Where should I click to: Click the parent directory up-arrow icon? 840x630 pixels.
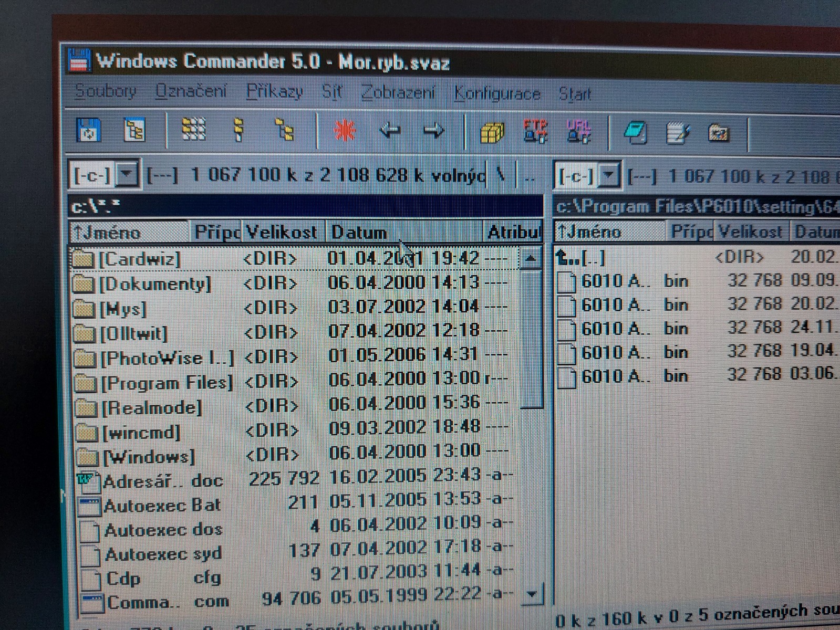pyautogui.click(x=567, y=257)
